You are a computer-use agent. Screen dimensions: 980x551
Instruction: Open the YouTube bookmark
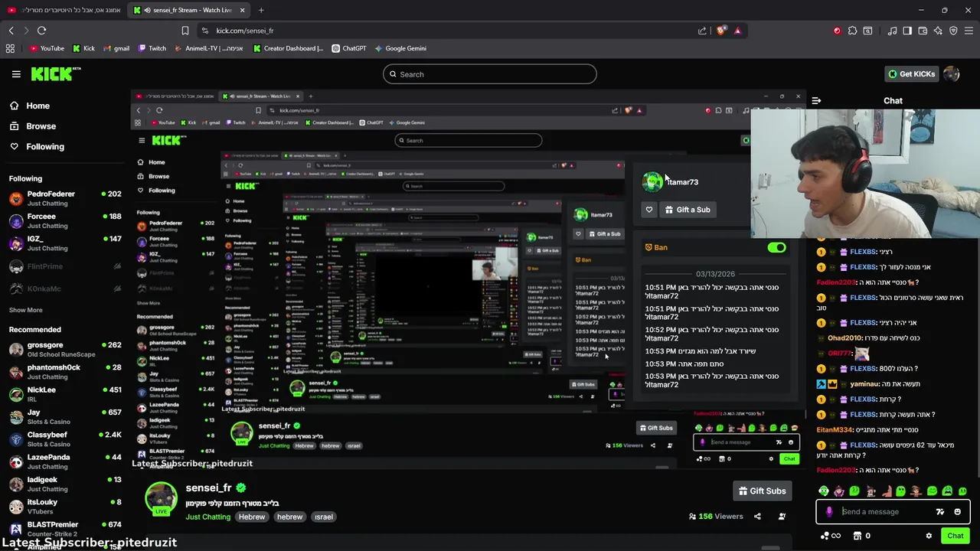[x=47, y=48]
